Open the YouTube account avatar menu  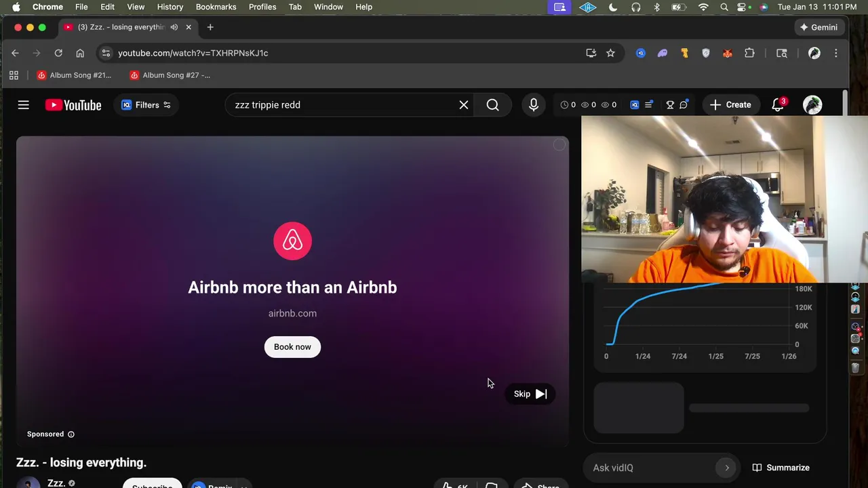[x=812, y=105]
